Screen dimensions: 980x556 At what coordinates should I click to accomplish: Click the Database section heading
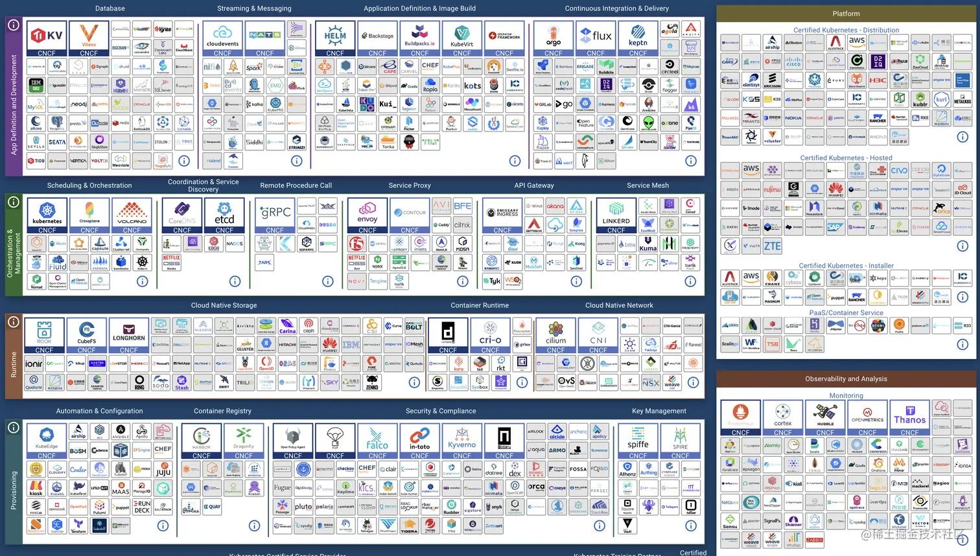110,8
